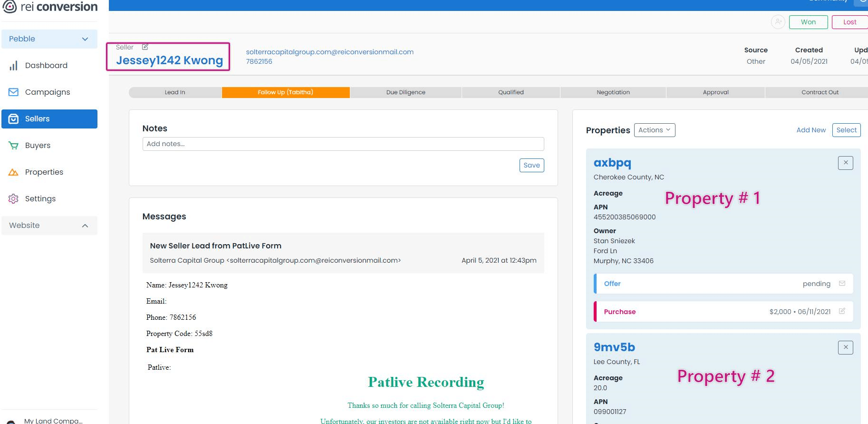Click the Created date 04/05/2021

pyautogui.click(x=809, y=61)
